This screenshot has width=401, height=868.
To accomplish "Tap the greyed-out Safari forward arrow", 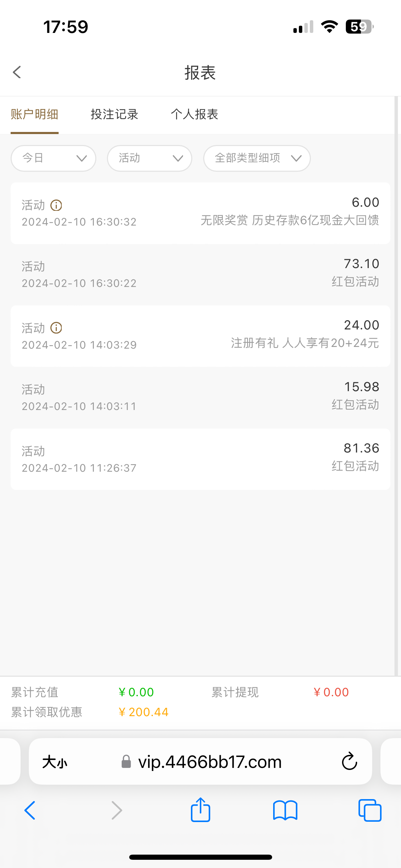I will tap(117, 810).
